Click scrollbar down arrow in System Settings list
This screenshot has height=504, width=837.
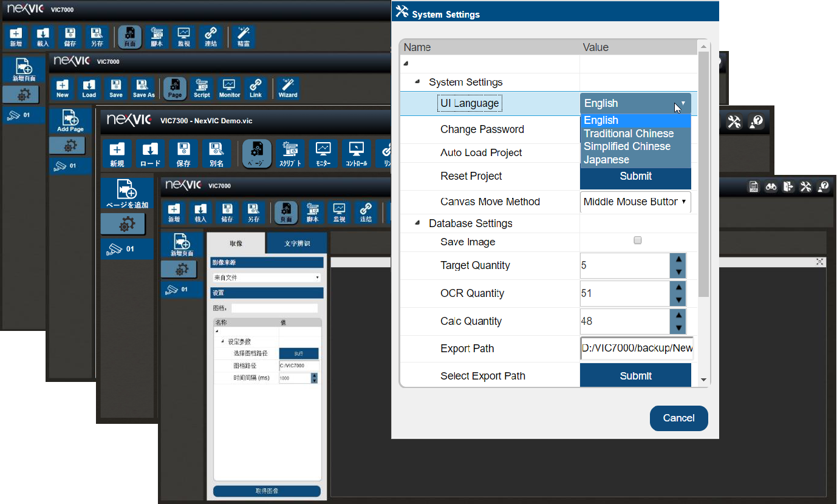click(703, 380)
